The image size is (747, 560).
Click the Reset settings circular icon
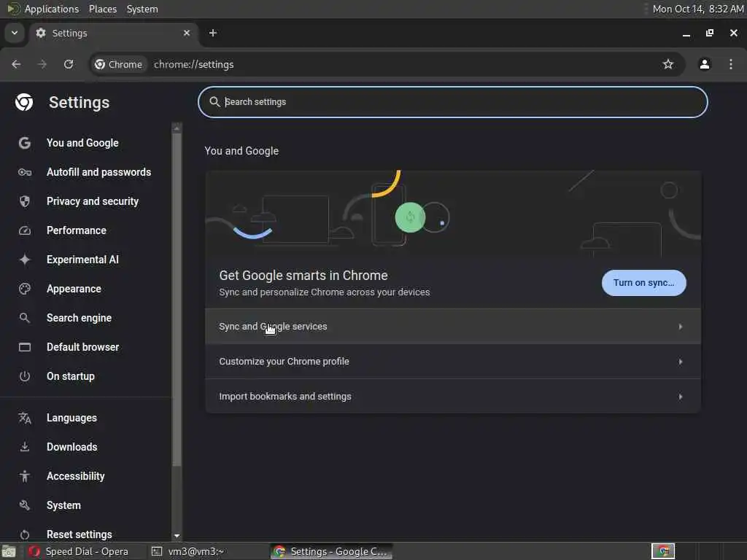point(25,534)
